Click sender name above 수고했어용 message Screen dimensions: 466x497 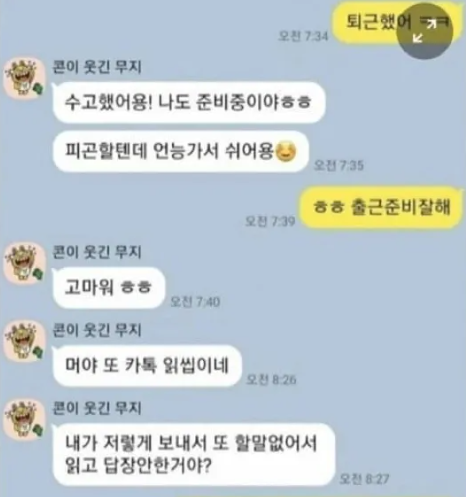pos(97,67)
